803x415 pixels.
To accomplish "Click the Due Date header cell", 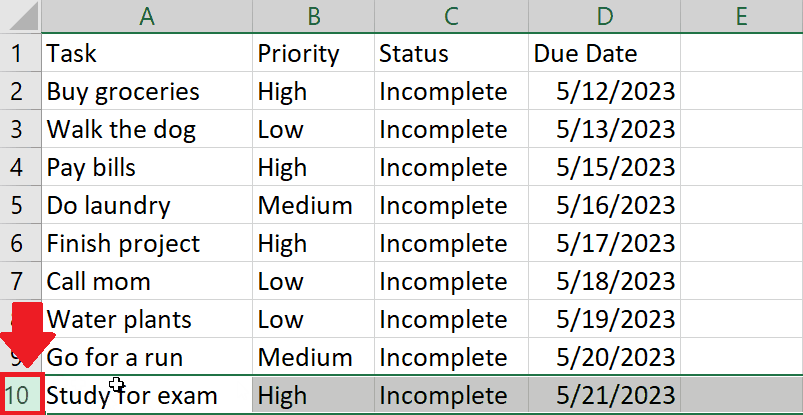I will 604,53.
